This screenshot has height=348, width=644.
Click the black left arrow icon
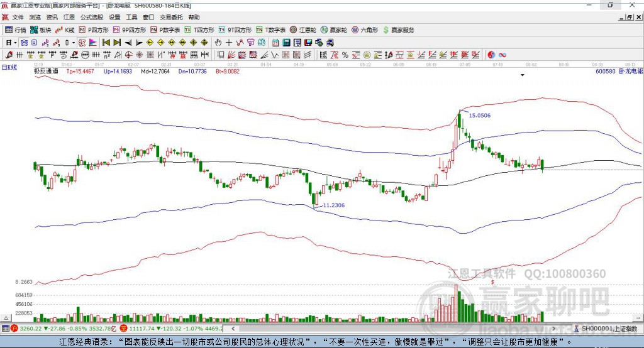(x=128, y=43)
